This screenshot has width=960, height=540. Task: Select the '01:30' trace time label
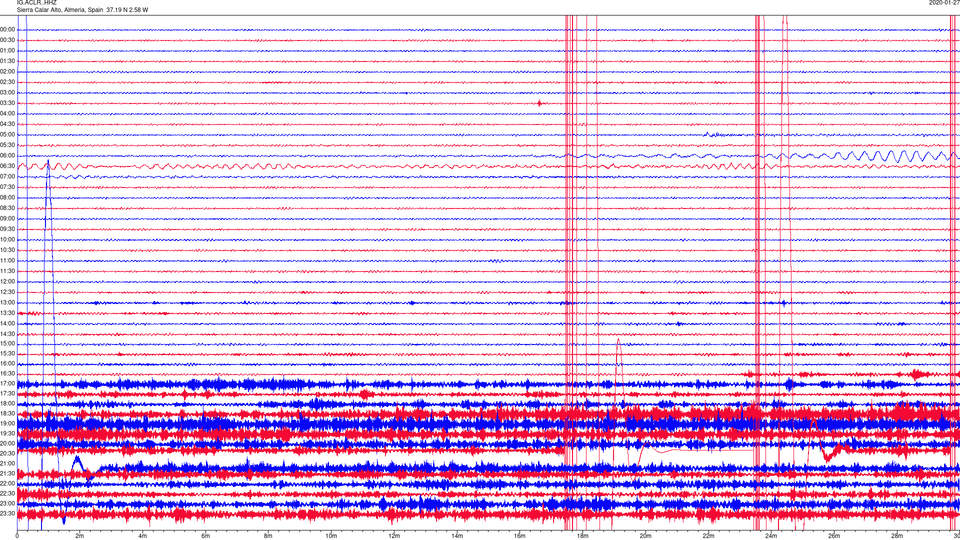[7, 61]
